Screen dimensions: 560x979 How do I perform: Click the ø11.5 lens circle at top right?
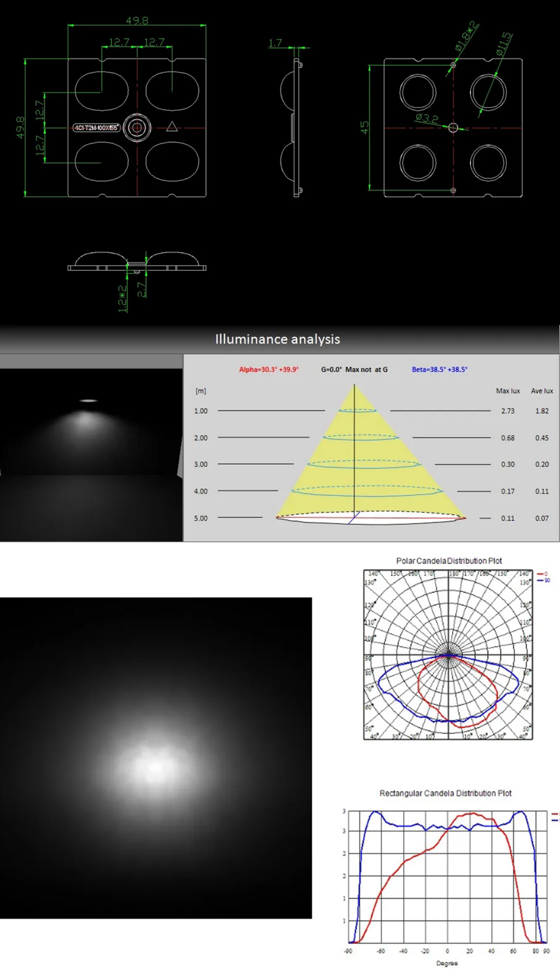click(x=488, y=92)
